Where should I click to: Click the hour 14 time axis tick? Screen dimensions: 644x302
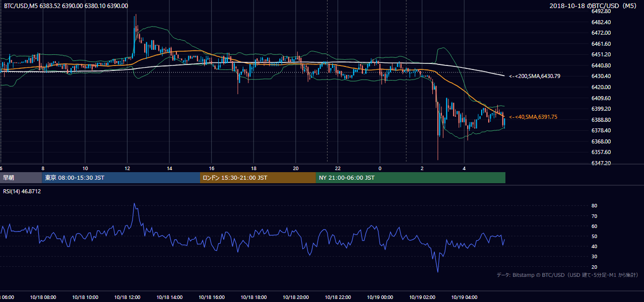point(170,168)
